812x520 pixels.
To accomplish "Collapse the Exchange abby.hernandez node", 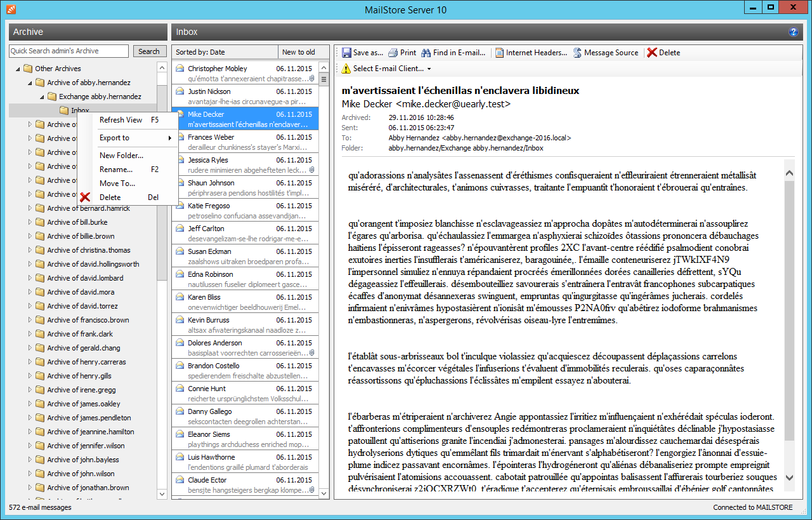I will point(41,97).
